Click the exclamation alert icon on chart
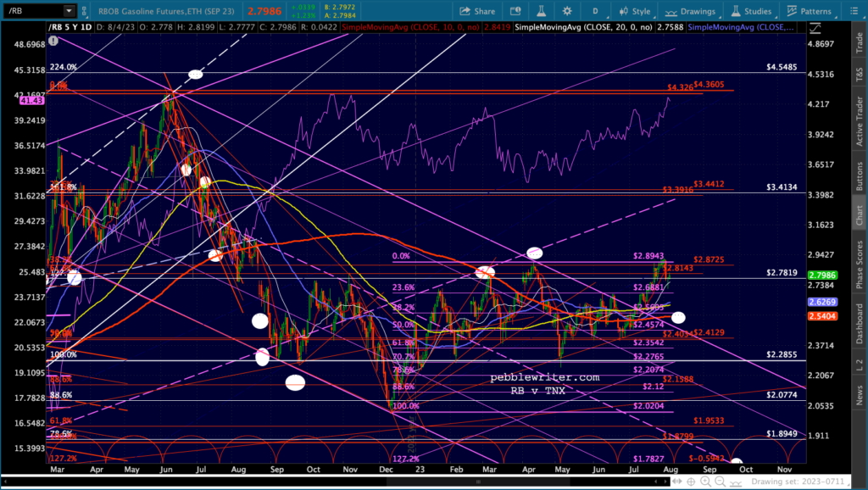This screenshot has height=490, width=868. pos(53,41)
